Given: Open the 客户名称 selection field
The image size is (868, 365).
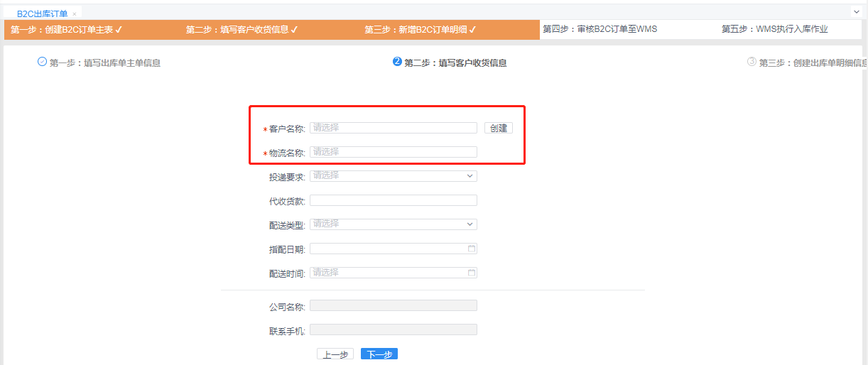Looking at the screenshot, I should [x=394, y=128].
